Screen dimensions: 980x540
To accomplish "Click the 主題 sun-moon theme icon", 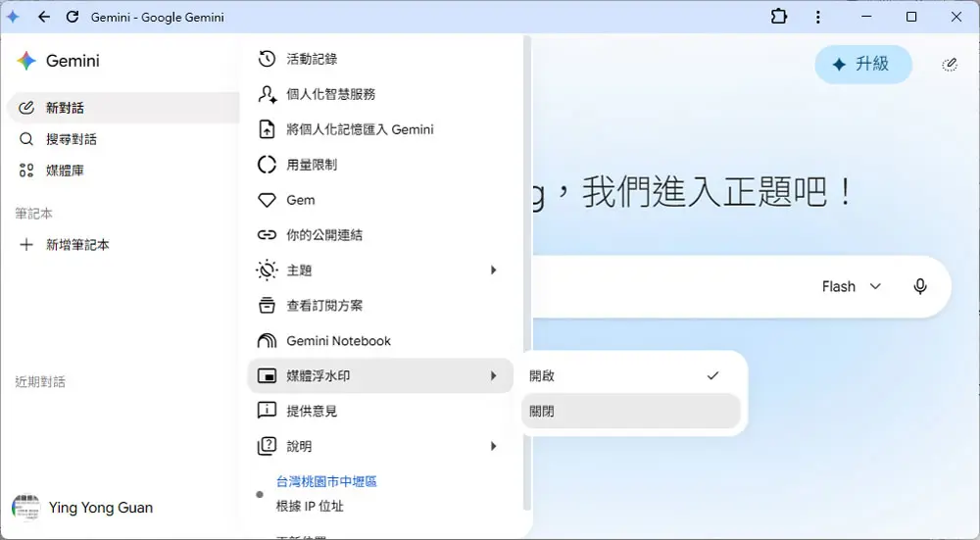I will (x=267, y=270).
